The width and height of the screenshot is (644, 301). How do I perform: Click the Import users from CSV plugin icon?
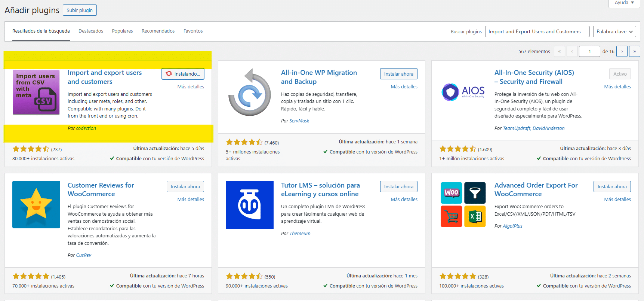tap(36, 92)
